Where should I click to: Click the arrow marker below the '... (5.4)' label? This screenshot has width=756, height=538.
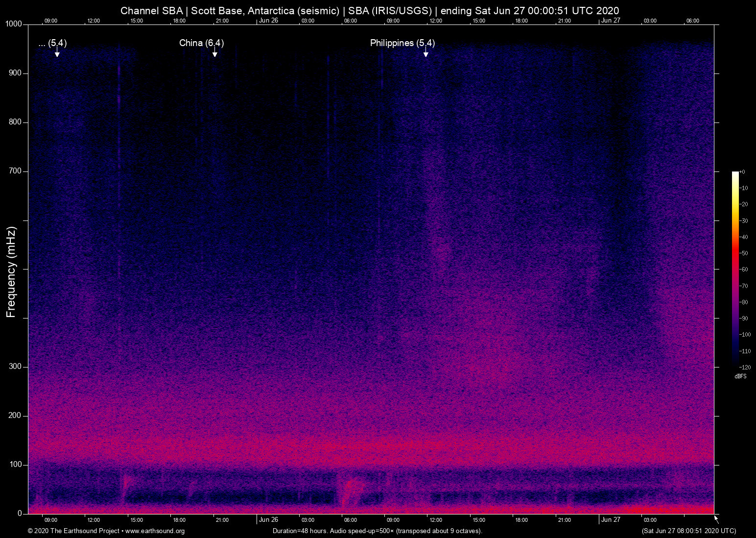tap(57, 53)
